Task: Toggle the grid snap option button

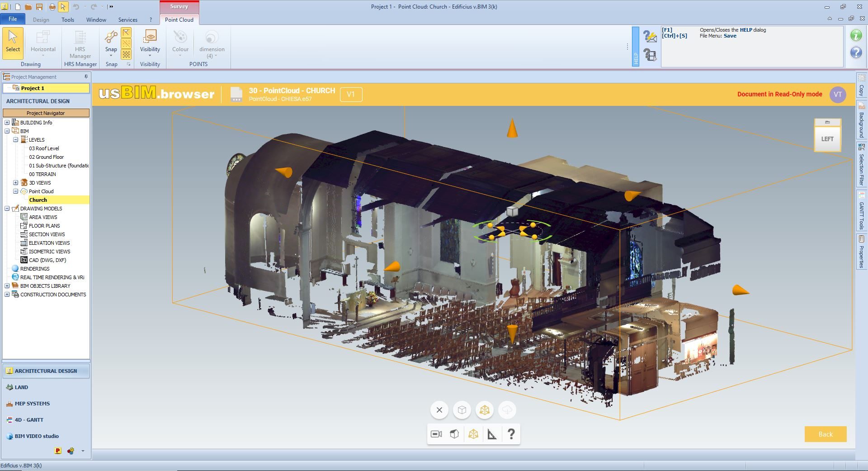Action: [x=126, y=54]
